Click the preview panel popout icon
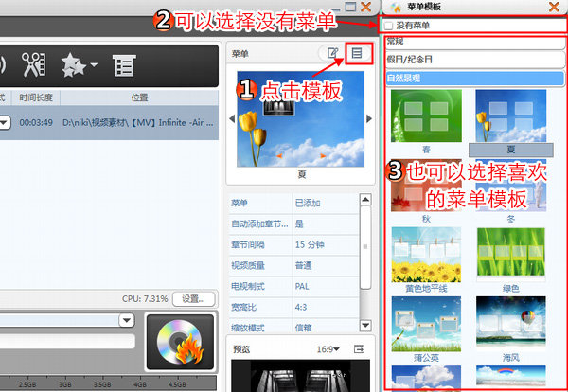This screenshot has height=392, width=568. (359, 349)
